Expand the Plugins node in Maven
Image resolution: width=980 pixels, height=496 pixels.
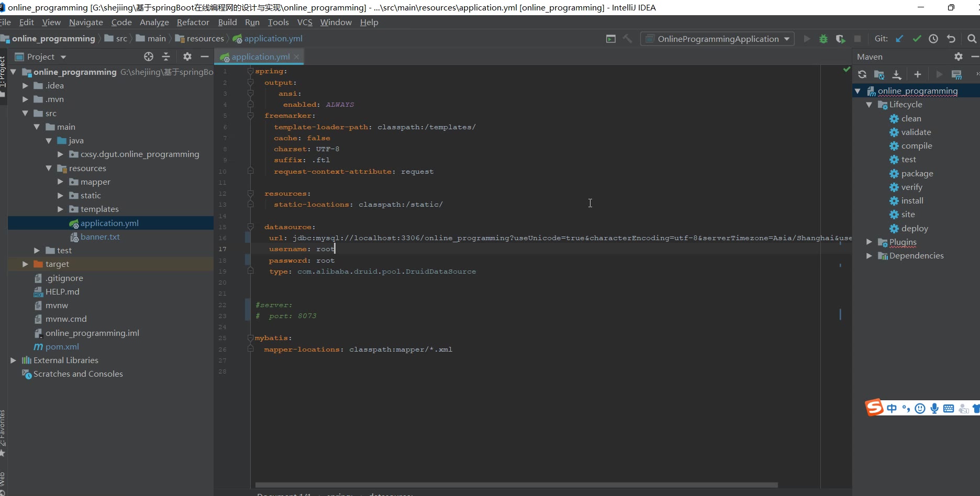(x=869, y=242)
